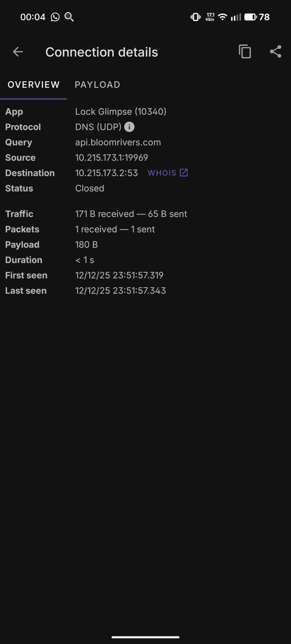Tap the query api.bloomrivers.com

click(x=118, y=142)
